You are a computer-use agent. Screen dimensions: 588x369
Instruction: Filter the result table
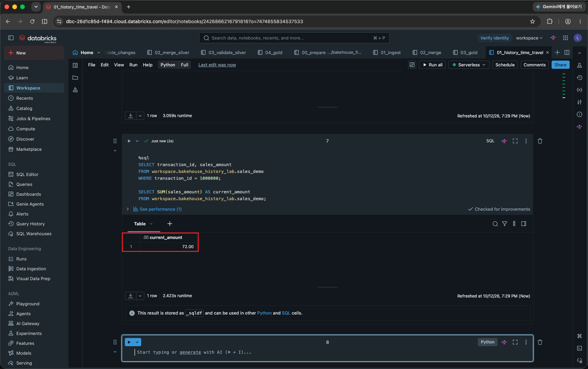click(505, 224)
